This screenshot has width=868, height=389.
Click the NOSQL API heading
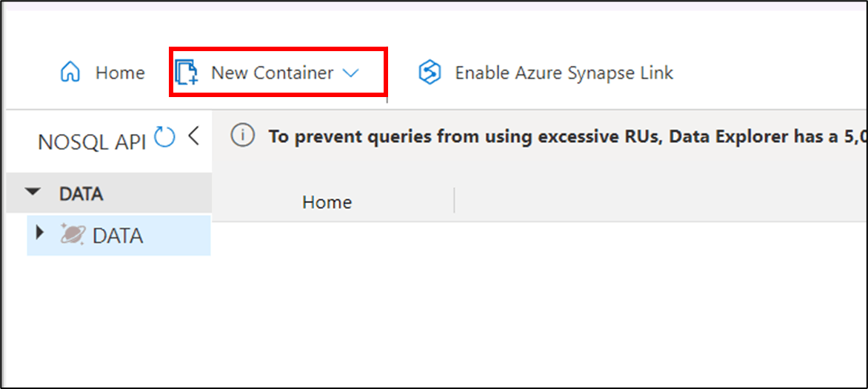(92, 142)
